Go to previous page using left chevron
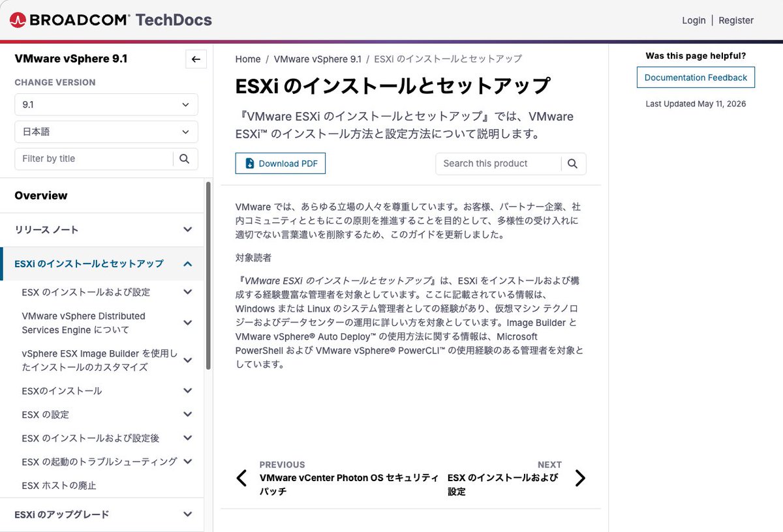 [241, 478]
